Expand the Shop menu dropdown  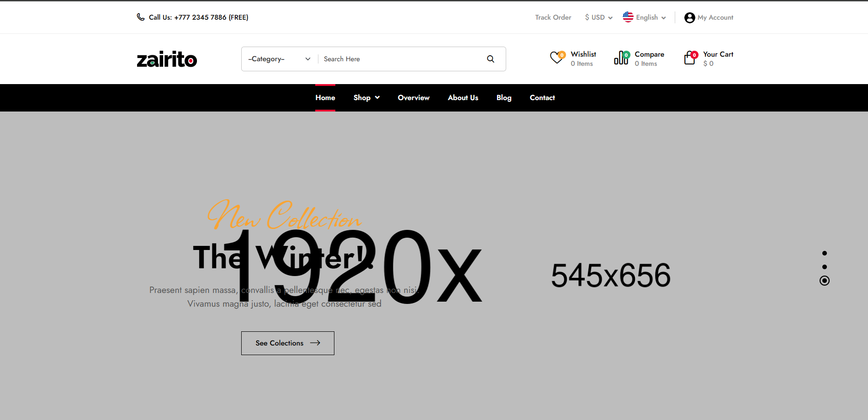click(x=366, y=98)
